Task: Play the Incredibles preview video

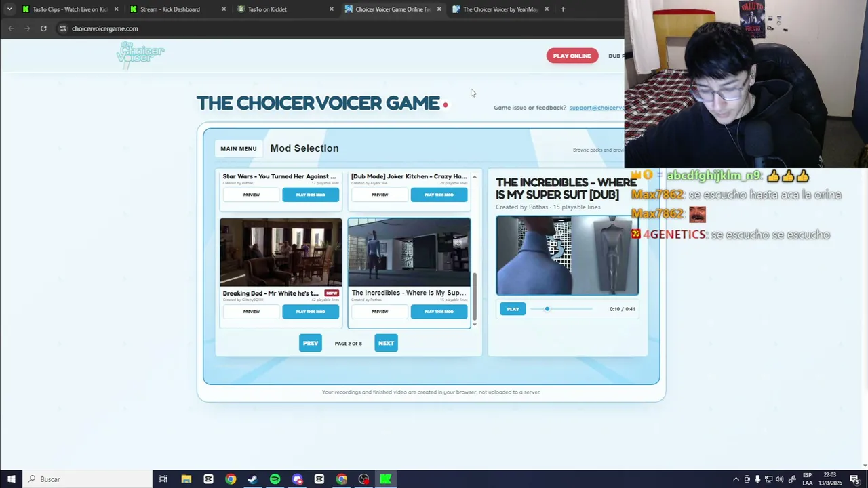Action: pos(513,309)
